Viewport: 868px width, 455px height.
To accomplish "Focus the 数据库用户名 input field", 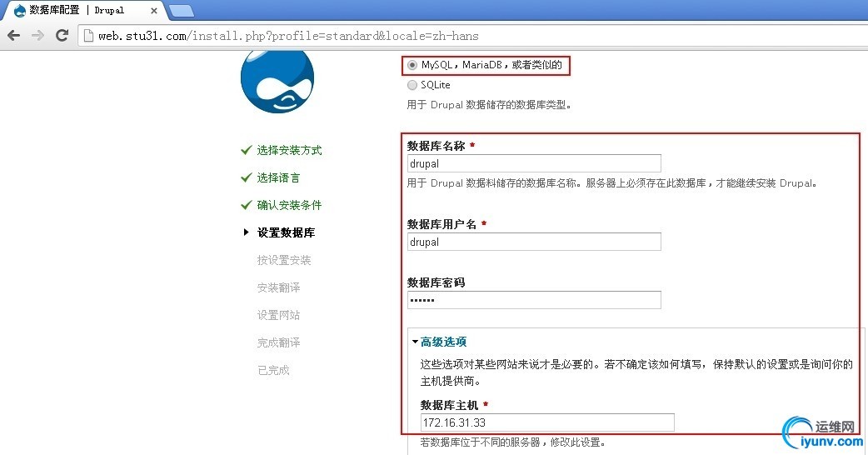I will click(x=534, y=242).
